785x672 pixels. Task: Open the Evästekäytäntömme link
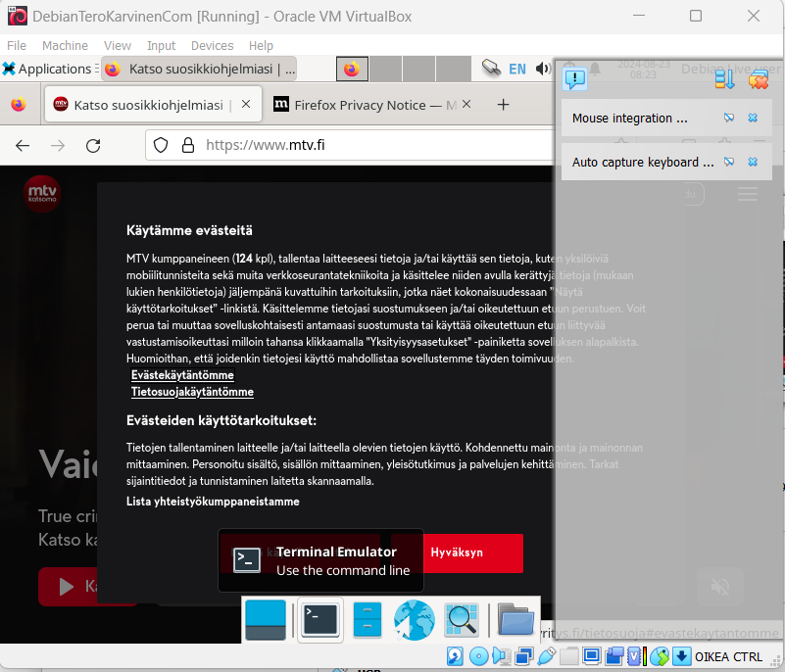182,375
